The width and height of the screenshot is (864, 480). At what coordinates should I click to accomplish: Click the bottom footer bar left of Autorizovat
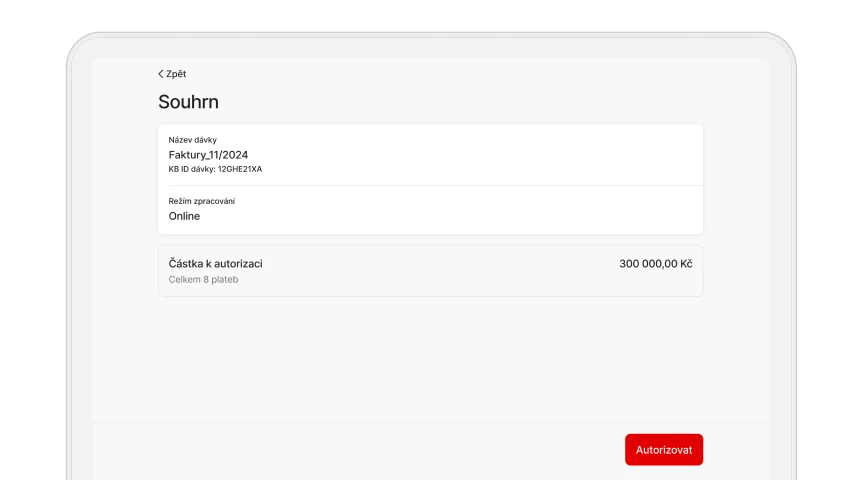(x=350, y=450)
